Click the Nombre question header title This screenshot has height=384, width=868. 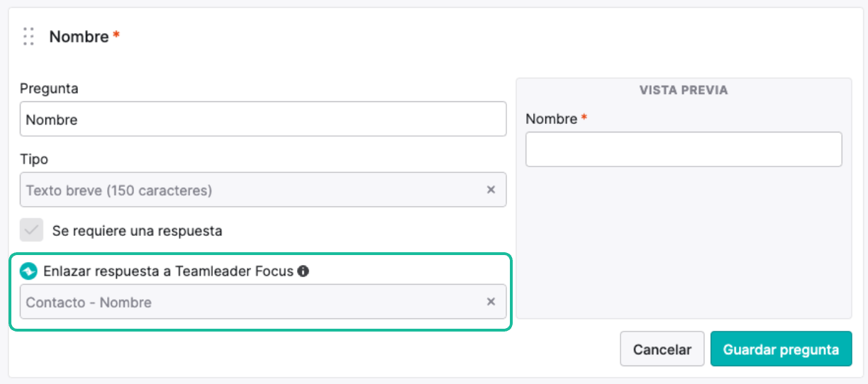coord(79,37)
